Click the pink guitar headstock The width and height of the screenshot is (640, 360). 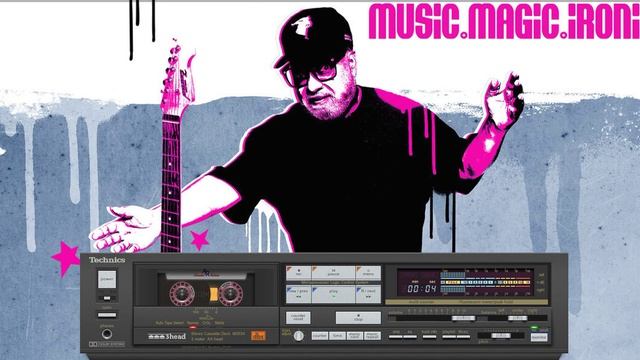[178, 78]
